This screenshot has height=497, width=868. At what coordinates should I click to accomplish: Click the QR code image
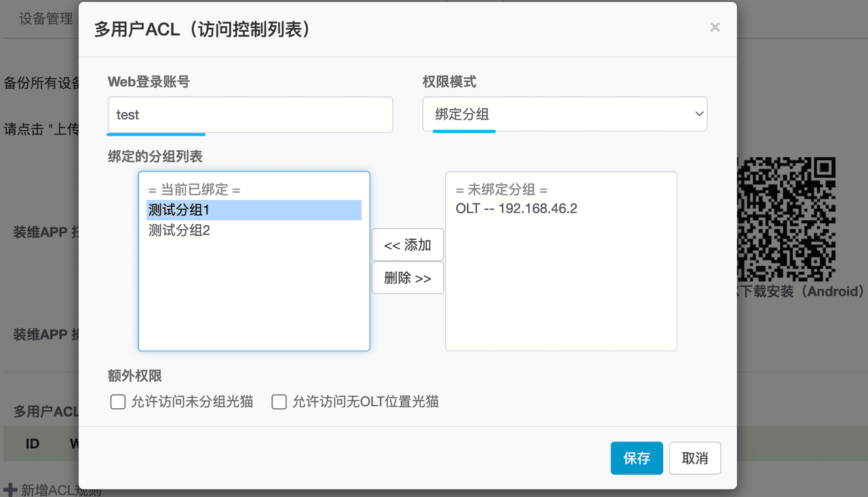pyautogui.click(x=787, y=219)
